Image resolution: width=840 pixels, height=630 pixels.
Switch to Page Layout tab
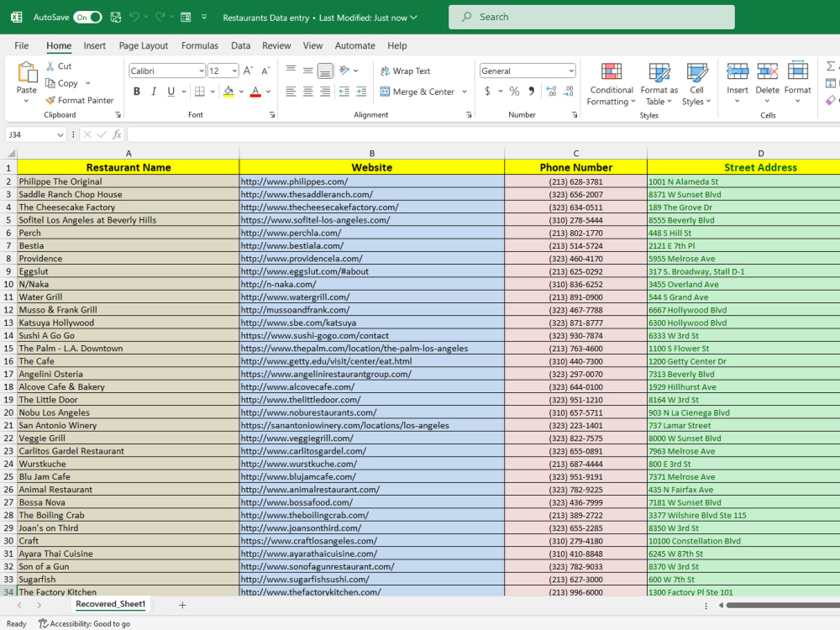click(144, 45)
